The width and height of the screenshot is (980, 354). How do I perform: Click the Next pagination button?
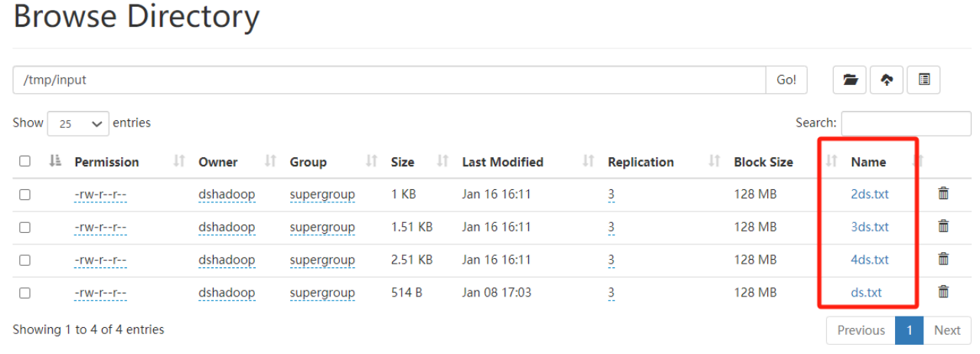[946, 330]
